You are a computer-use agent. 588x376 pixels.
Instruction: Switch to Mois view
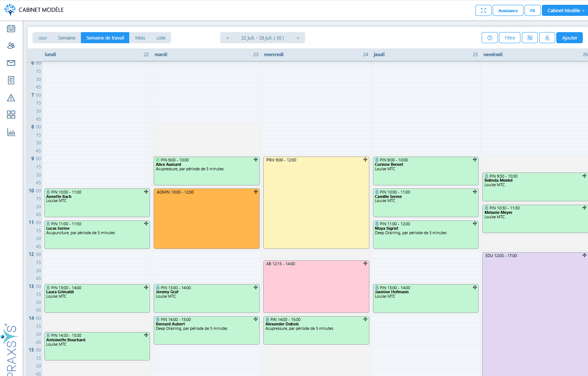point(140,38)
